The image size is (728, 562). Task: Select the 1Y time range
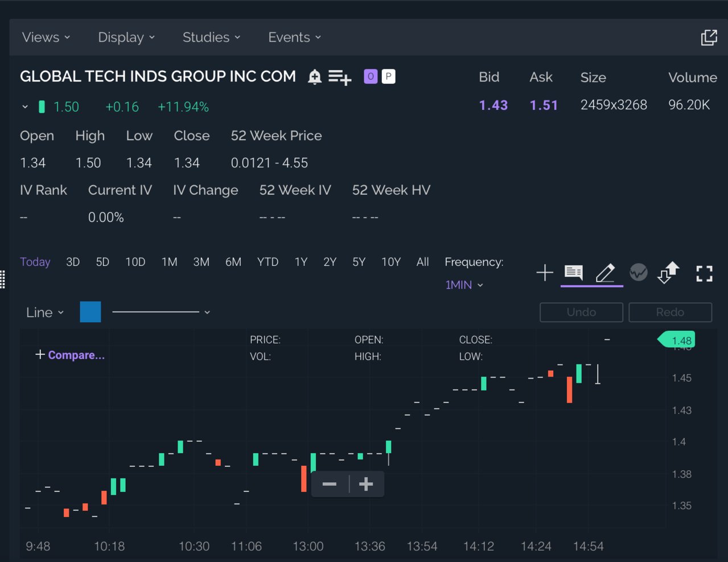point(301,262)
